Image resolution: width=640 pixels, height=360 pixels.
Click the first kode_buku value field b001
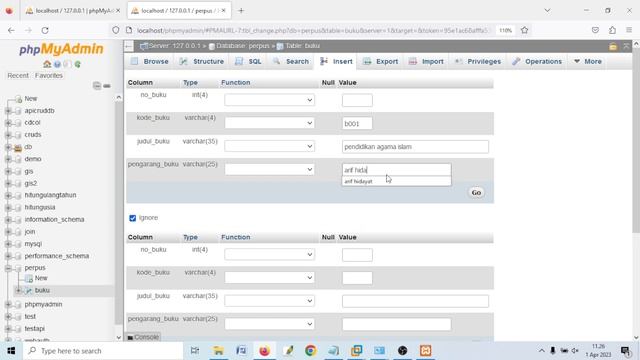click(357, 123)
